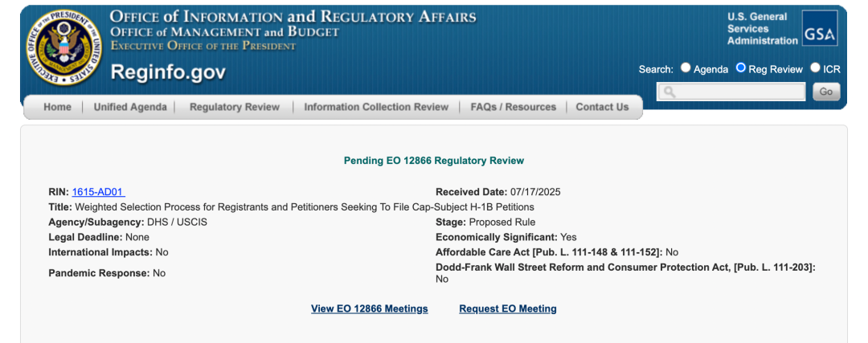This screenshot has height=343, width=868.
Task: Click the Executive Office presidential seal logo
Action: pyautogui.click(x=63, y=47)
